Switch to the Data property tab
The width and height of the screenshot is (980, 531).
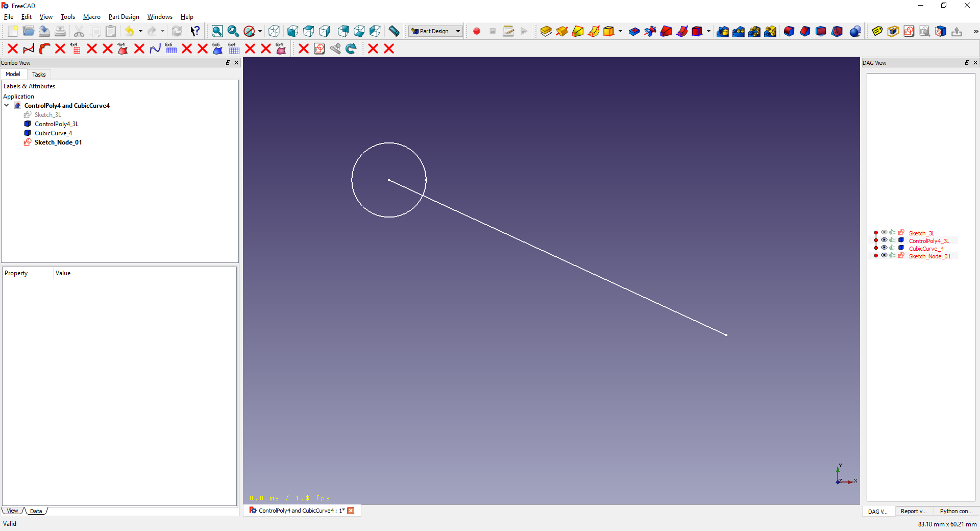click(x=36, y=511)
